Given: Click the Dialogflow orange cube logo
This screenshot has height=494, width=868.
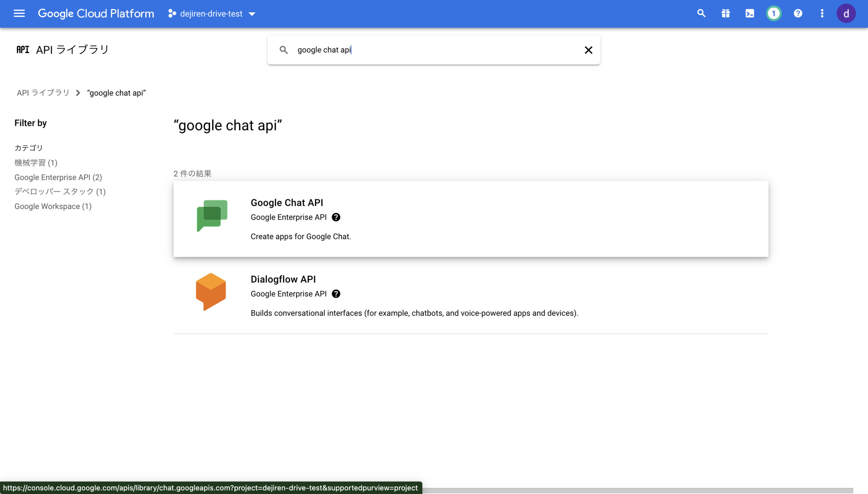Looking at the screenshot, I should click(211, 292).
